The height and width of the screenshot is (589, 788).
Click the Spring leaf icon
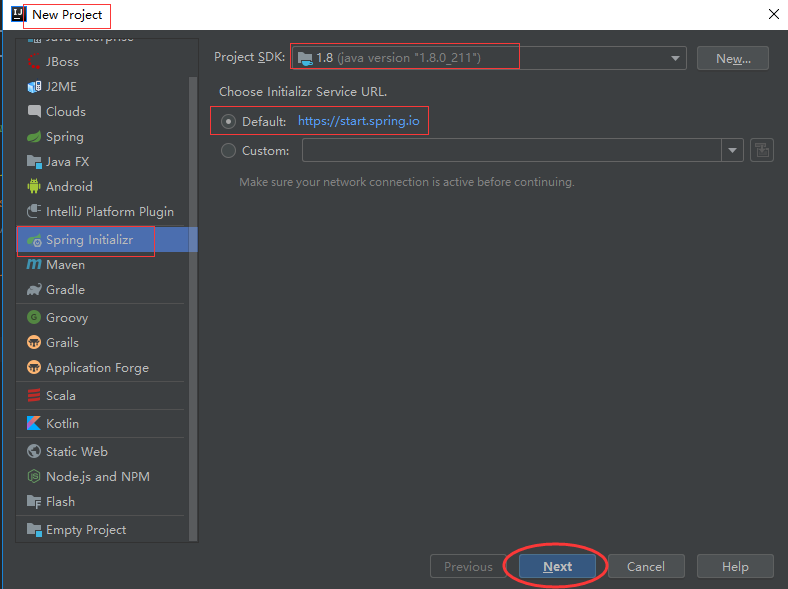(34, 137)
